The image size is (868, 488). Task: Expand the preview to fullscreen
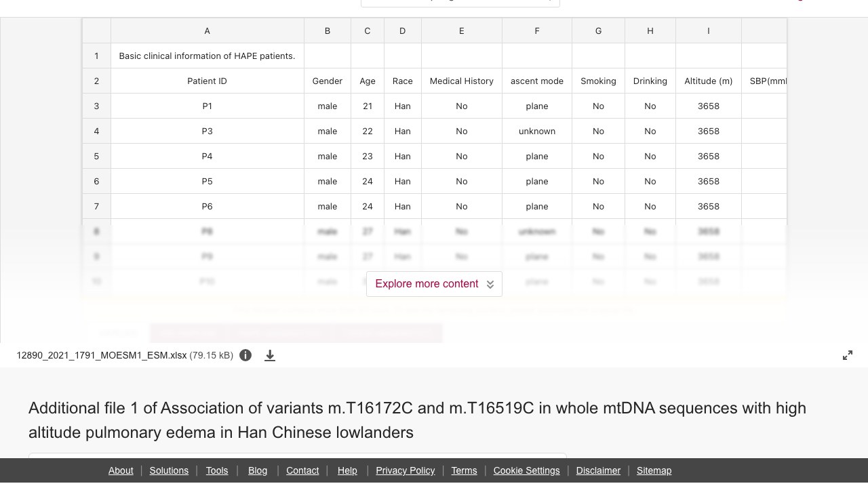pos(848,355)
